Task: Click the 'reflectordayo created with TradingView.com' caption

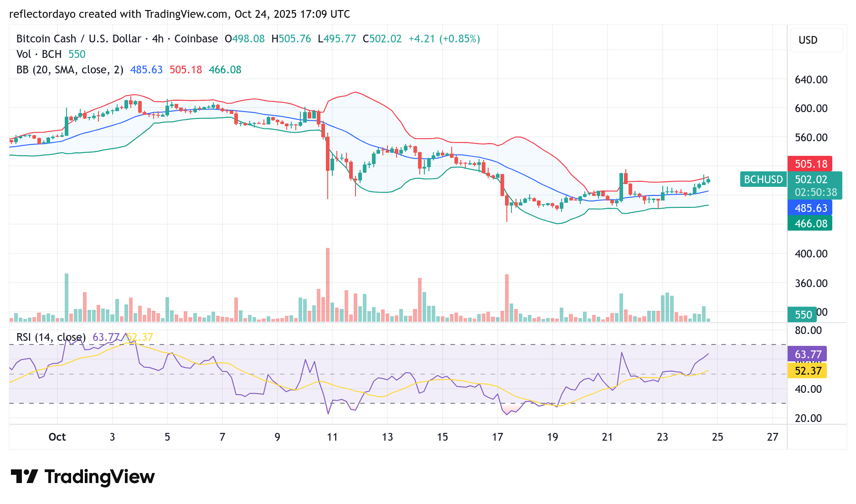Action: pyautogui.click(x=119, y=14)
